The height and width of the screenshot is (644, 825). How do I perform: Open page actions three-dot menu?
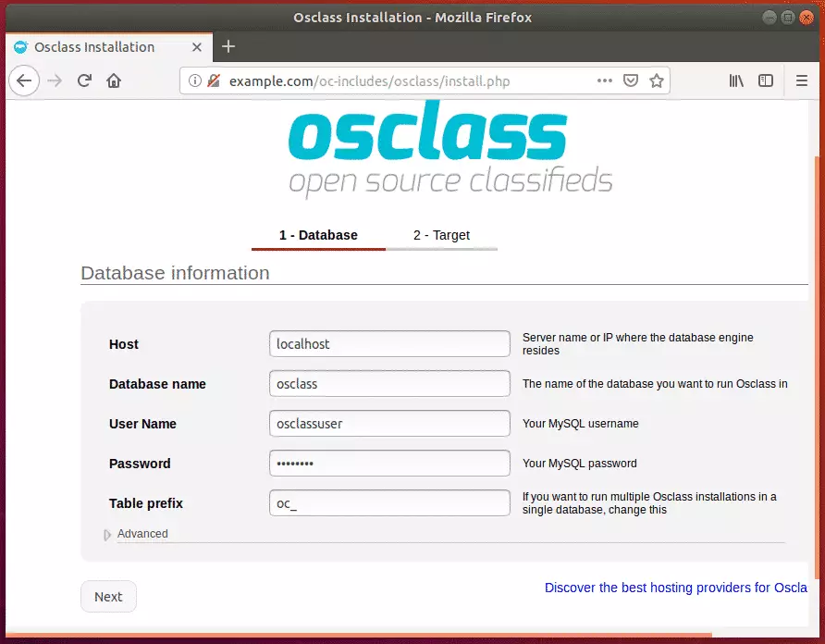coord(605,80)
